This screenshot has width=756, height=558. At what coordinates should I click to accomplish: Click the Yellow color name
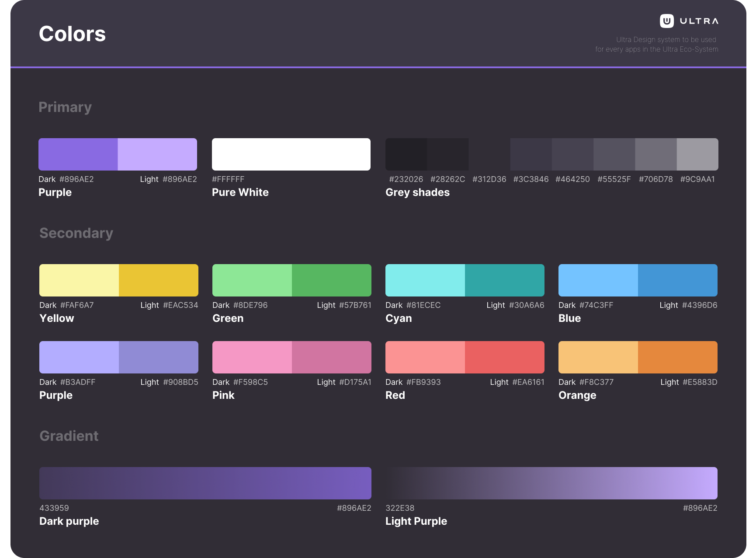point(57,318)
